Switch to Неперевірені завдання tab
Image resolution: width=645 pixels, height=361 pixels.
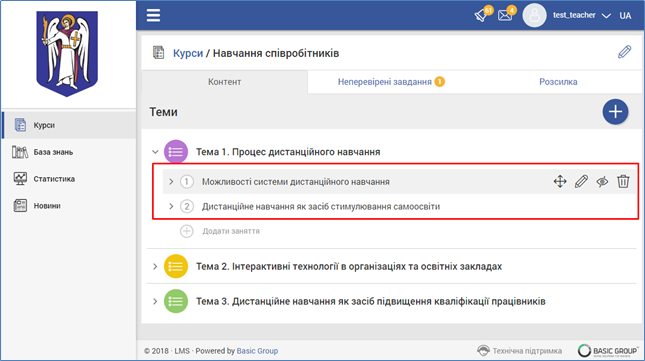(x=391, y=82)
